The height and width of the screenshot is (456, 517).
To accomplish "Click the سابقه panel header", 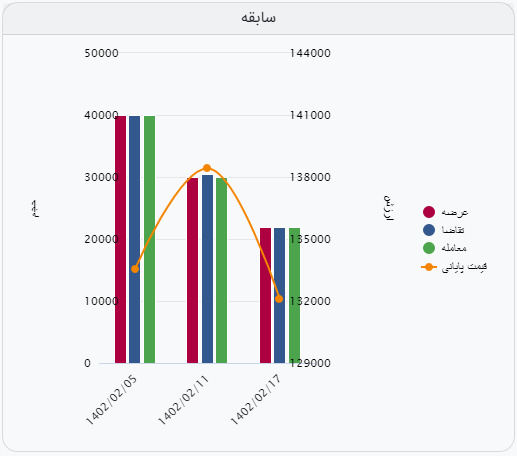I will [x=258, y=18].
